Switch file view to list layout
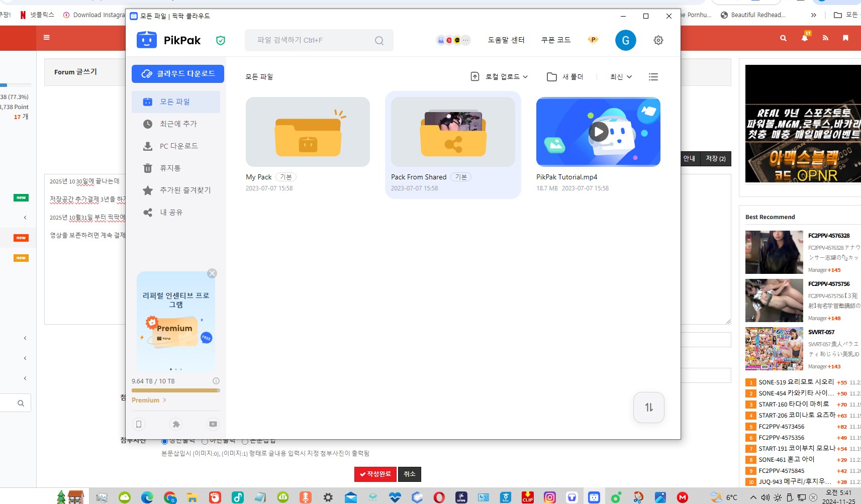This screenshot has height=504, width=861. pyautogui.click(x=653, y=77)
